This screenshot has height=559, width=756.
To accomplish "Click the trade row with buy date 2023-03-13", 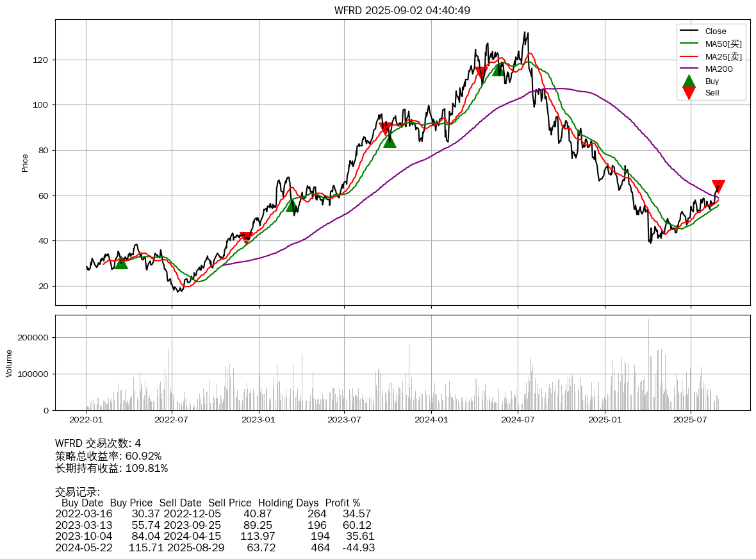I will 215,524.
